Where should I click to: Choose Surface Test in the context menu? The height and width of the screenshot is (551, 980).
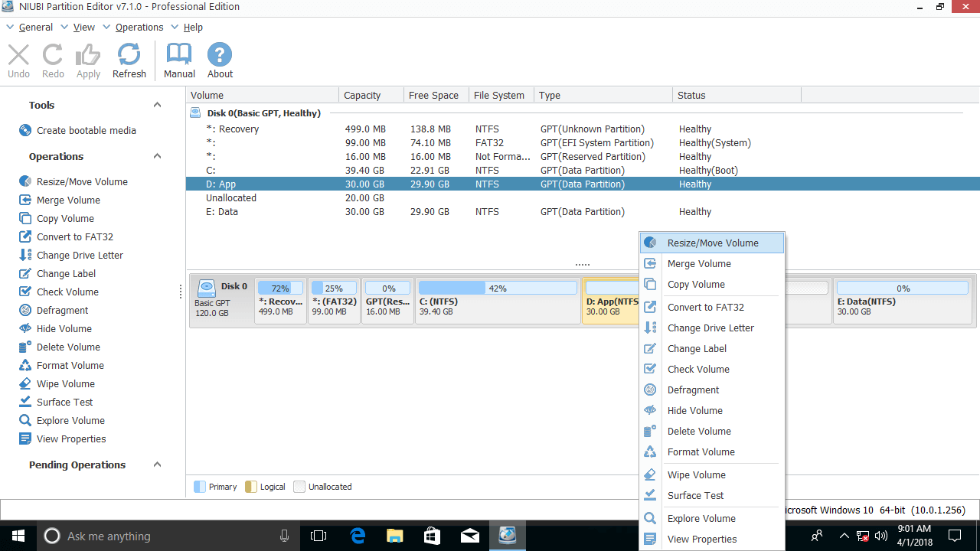pos(712,495)
